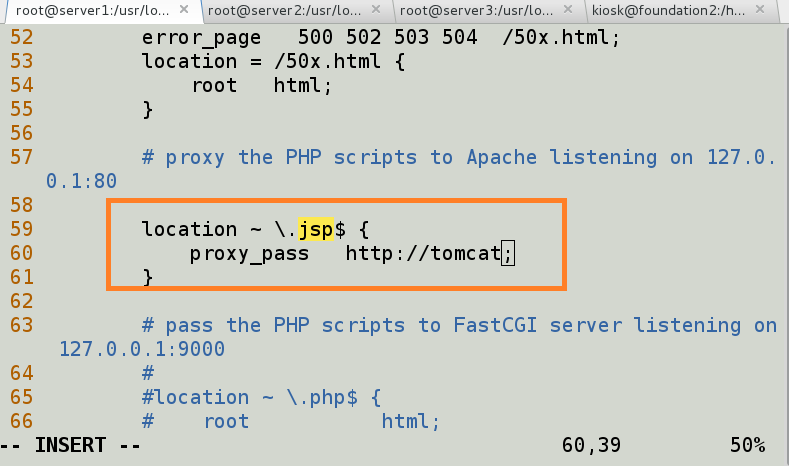Close the root@server1 tab
The width and height of the screenshot is (789, 466).
coord(184,10)
